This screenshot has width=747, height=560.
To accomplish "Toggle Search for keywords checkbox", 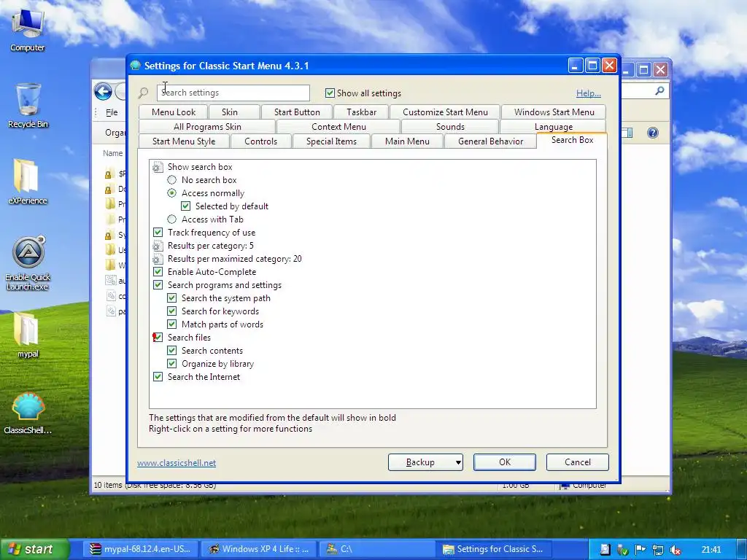I will pyautogui.click(x=172, y=311).
